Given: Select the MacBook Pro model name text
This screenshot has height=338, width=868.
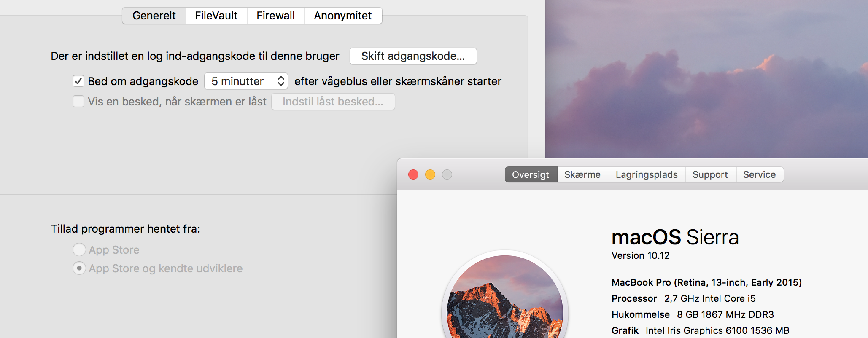Looking at the screenshot, I should (707, 282).
